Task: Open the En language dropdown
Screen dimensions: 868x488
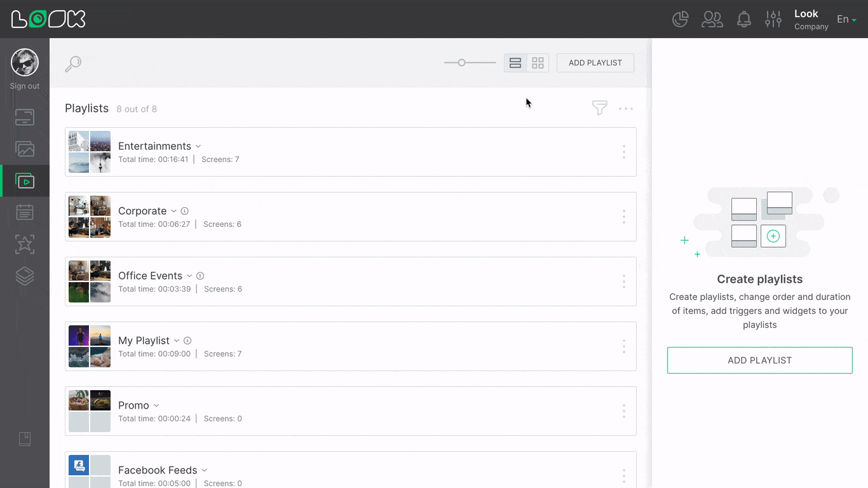Action: 846,19
